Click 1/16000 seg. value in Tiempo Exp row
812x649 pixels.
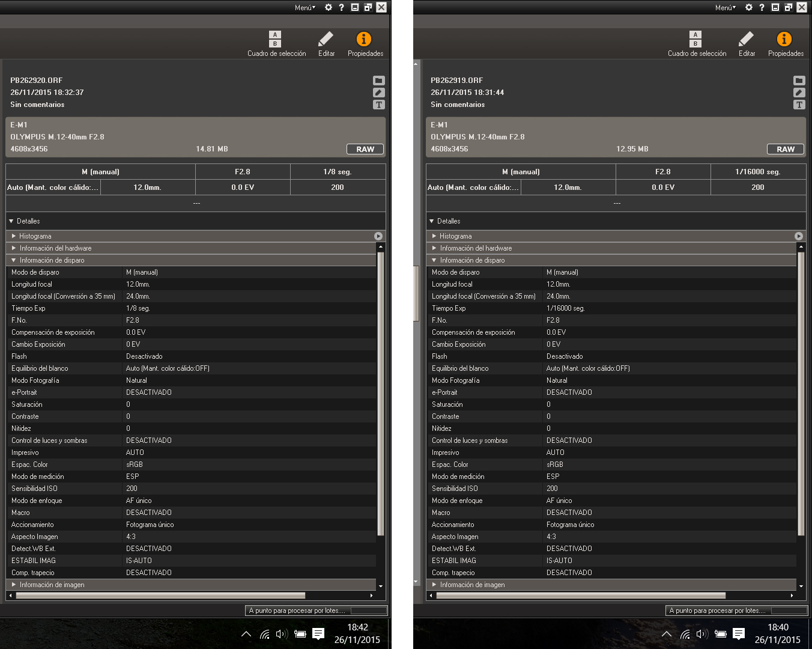566,308
